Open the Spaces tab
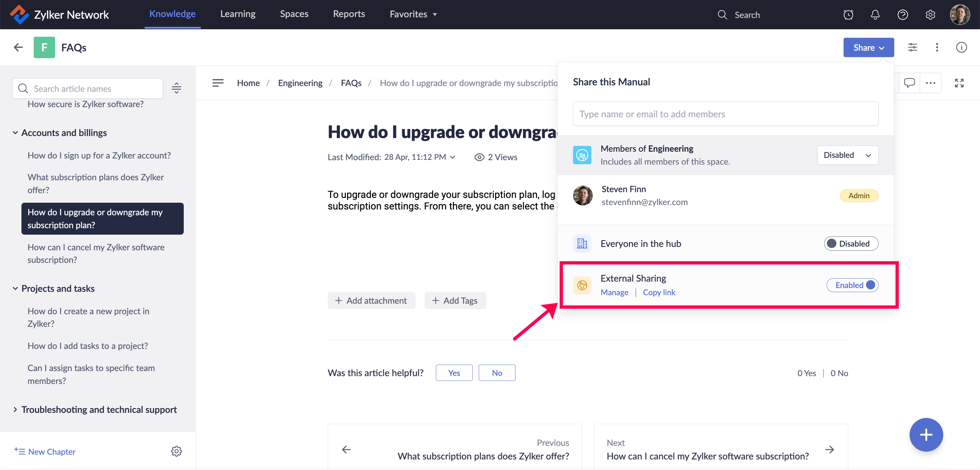 pyautogui.click(x=294, y=14)
